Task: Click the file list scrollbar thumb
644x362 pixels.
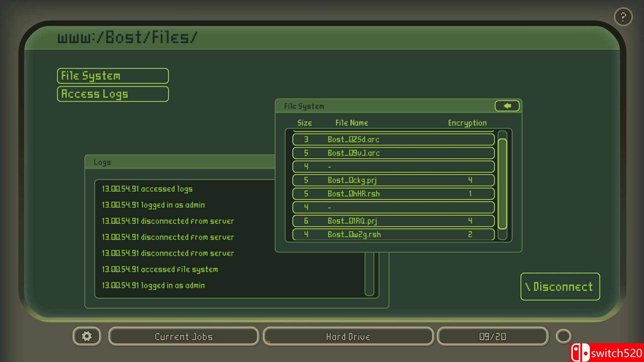Action: [x=502, y=184]
